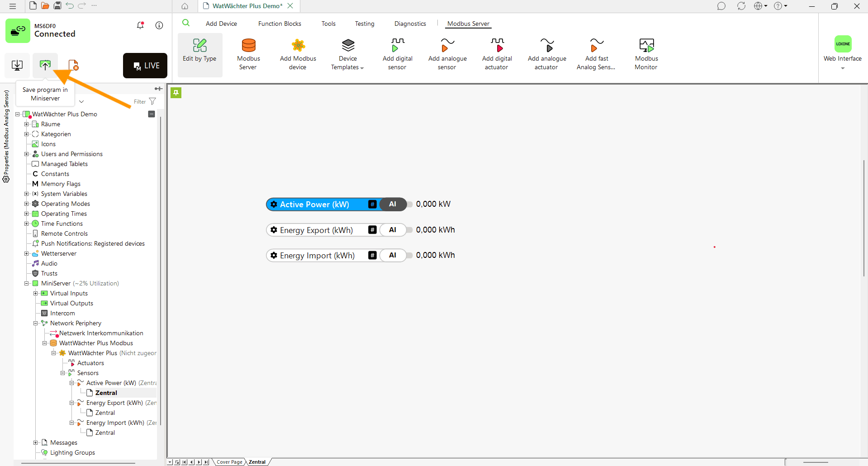The height and width of the screenshot is (466, 868).
Task: Collapse the whole tree with minus button
Action: [x=152, y=114]
